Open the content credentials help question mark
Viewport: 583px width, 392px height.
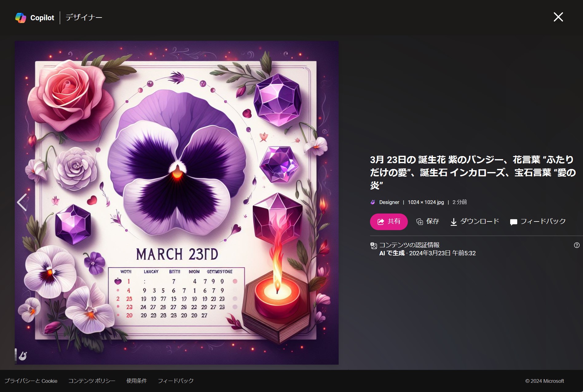(x=577, y=245)
